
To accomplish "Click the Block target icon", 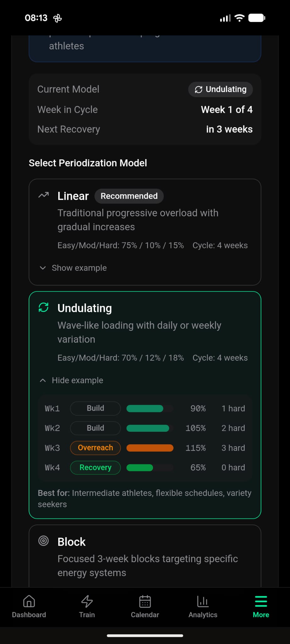I will (x=43, y=541).
